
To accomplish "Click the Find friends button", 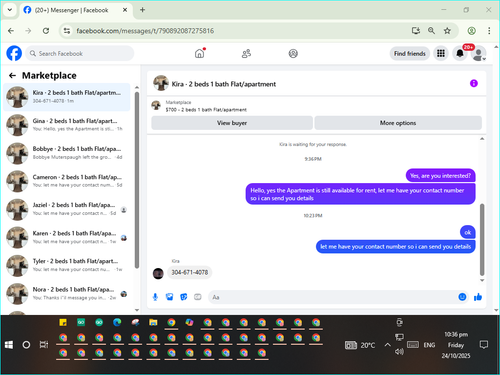I will [410, 53].
